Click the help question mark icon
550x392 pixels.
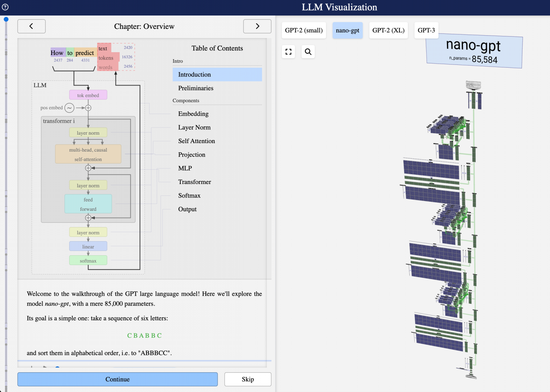point(5,7)
